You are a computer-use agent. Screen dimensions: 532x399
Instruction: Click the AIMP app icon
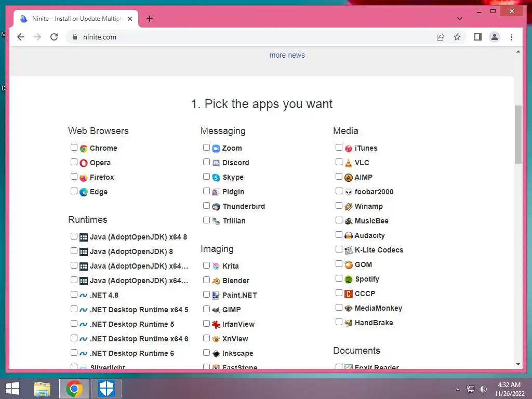point(349,178)
